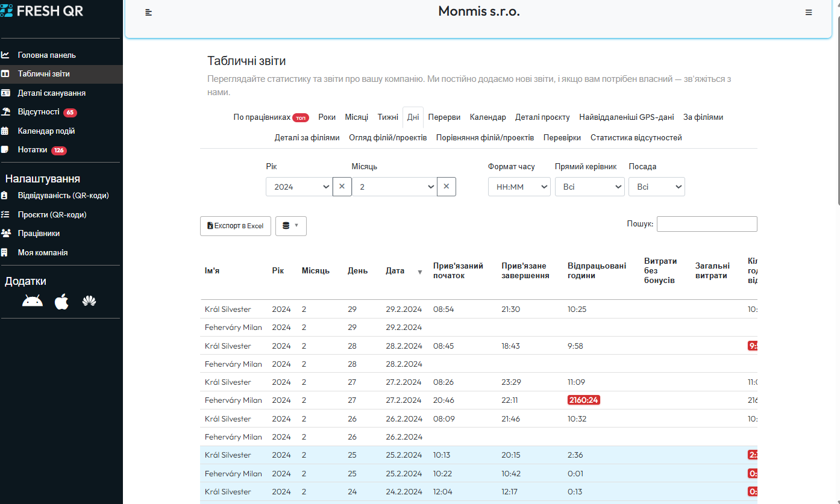This screenshot has width=840, height=504.
Task: Clear the year filter with X button
Action: click(x=342, y=187)
